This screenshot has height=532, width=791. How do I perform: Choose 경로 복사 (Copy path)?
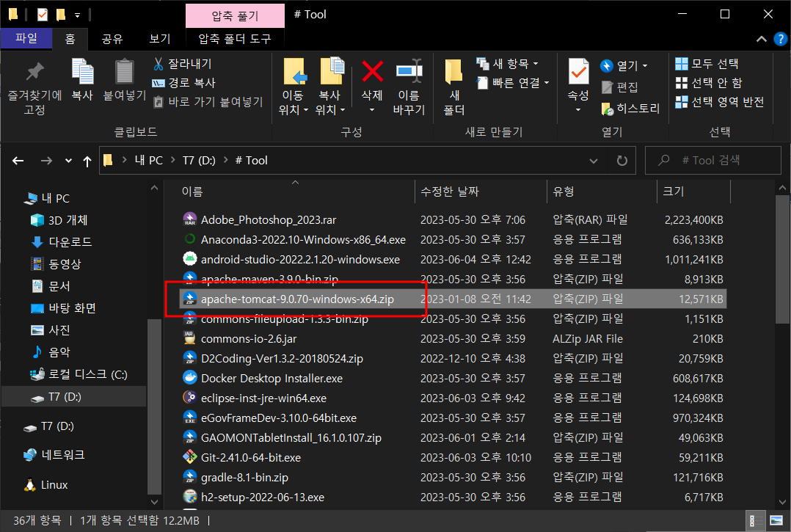tap(184, 83)
